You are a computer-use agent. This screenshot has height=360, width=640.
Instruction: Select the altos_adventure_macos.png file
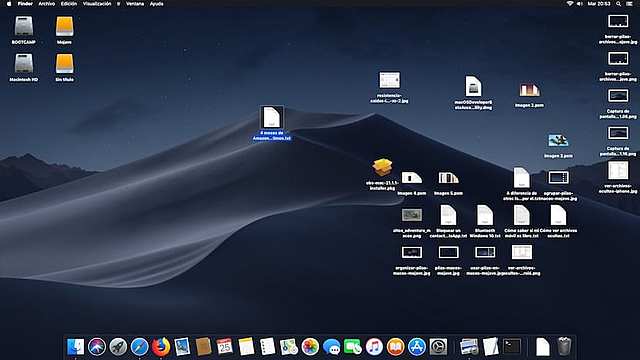click(x=411, y=215)
